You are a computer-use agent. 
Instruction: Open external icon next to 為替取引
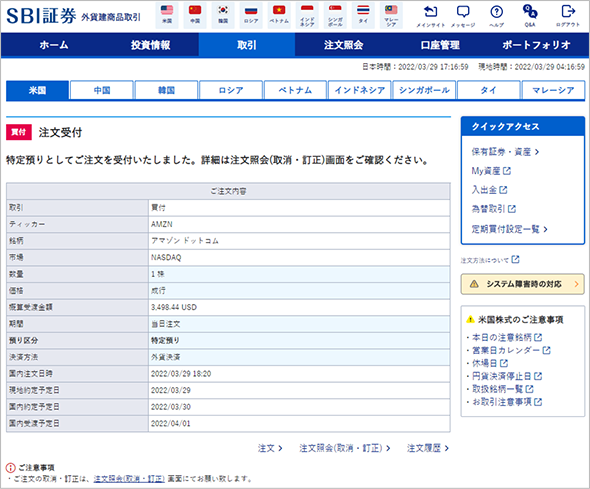click(x=512, y=209)
